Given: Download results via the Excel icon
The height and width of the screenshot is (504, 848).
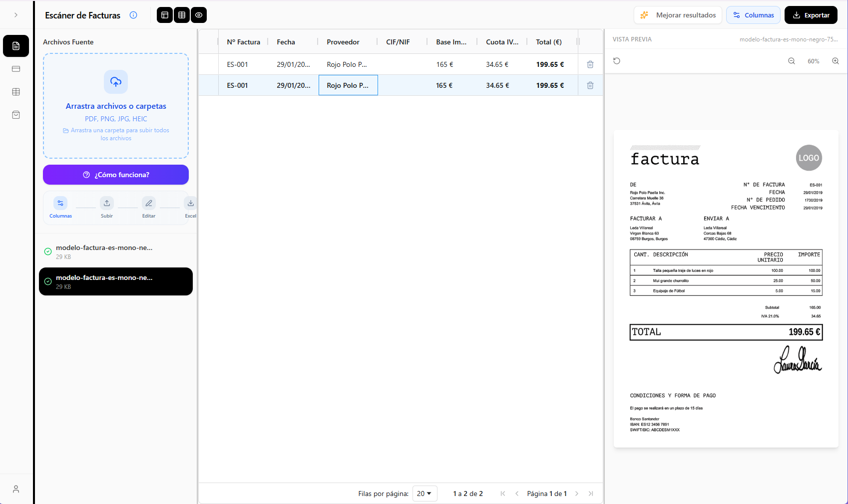Looking at the screenshot, I should (x=190, y=203).
